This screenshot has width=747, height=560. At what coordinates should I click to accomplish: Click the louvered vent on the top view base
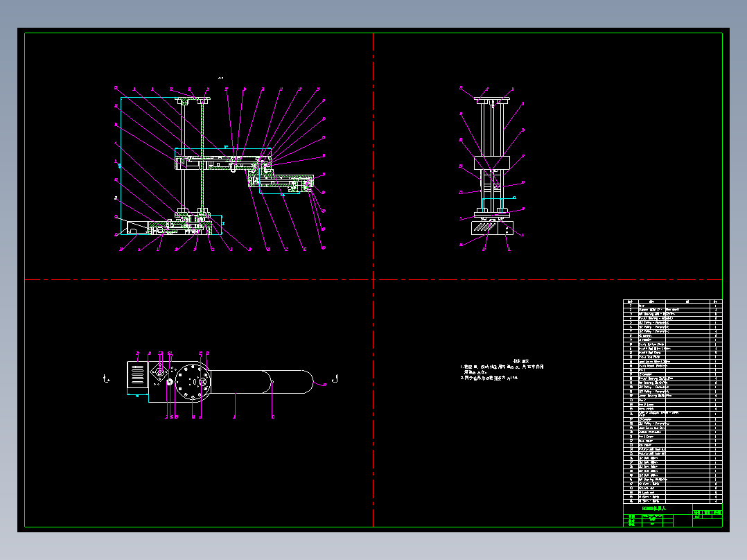137,375
